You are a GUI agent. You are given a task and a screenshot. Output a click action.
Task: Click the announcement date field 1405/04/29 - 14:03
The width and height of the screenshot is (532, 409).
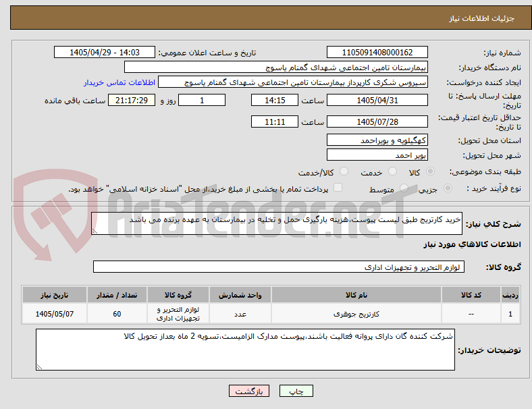pyautogui.click(x=105, y=52)
